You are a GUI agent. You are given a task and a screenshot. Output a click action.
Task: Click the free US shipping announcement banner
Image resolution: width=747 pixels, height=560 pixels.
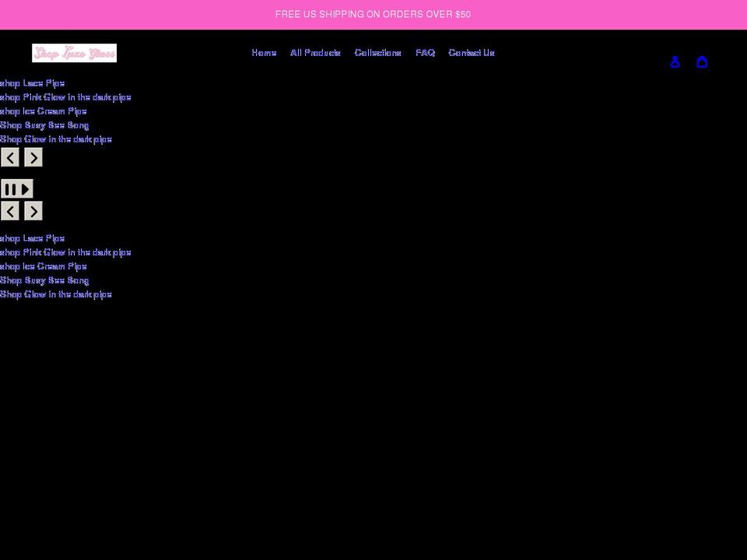click(x=373, y=14)
